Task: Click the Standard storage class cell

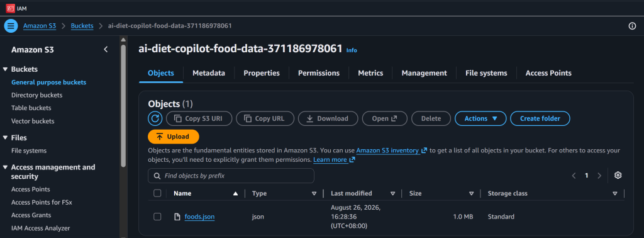Action: click(501, 217)
